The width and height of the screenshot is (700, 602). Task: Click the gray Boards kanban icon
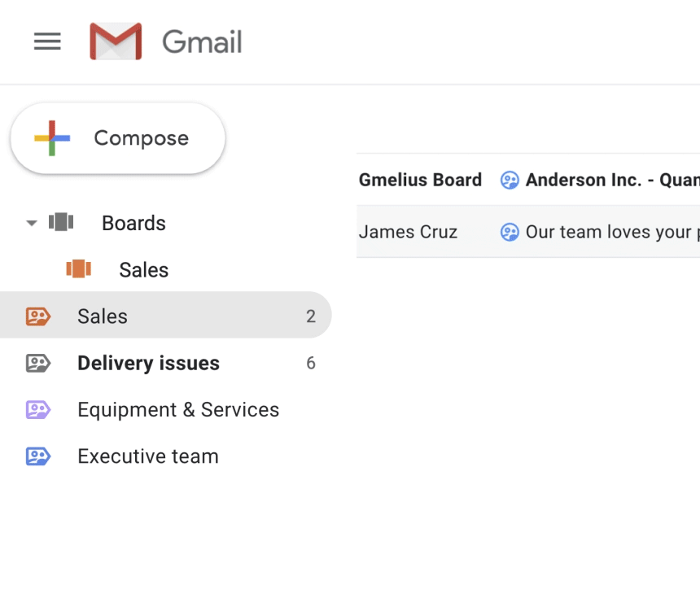pyautogui.click(x=61, y=222)
